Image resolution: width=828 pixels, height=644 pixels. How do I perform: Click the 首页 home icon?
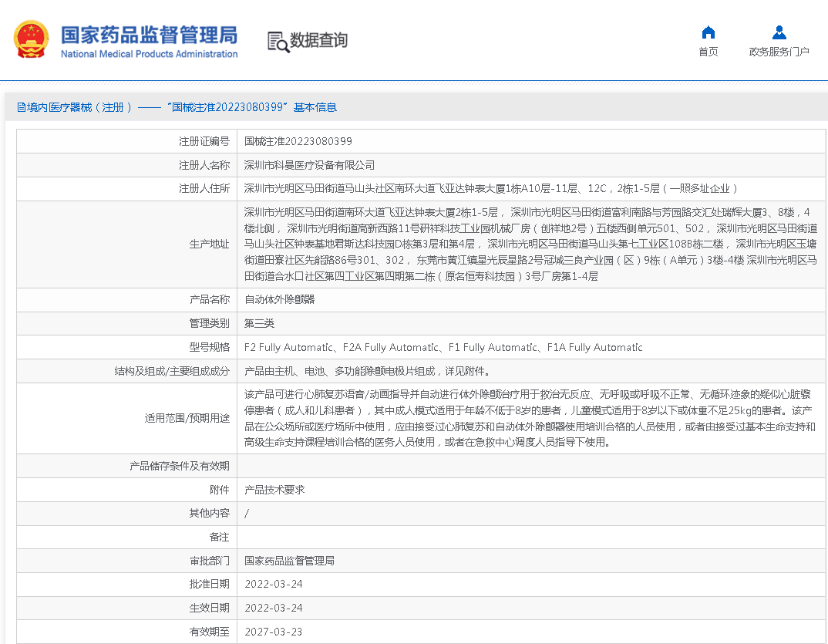click(708, 32)
